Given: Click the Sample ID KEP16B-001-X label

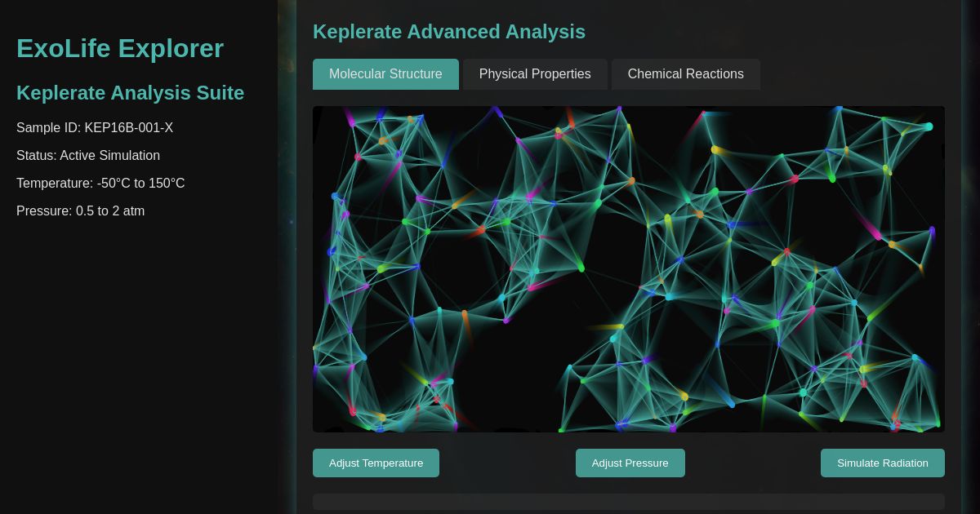Looking at the screenshot, I should click(x=95, y=128).
